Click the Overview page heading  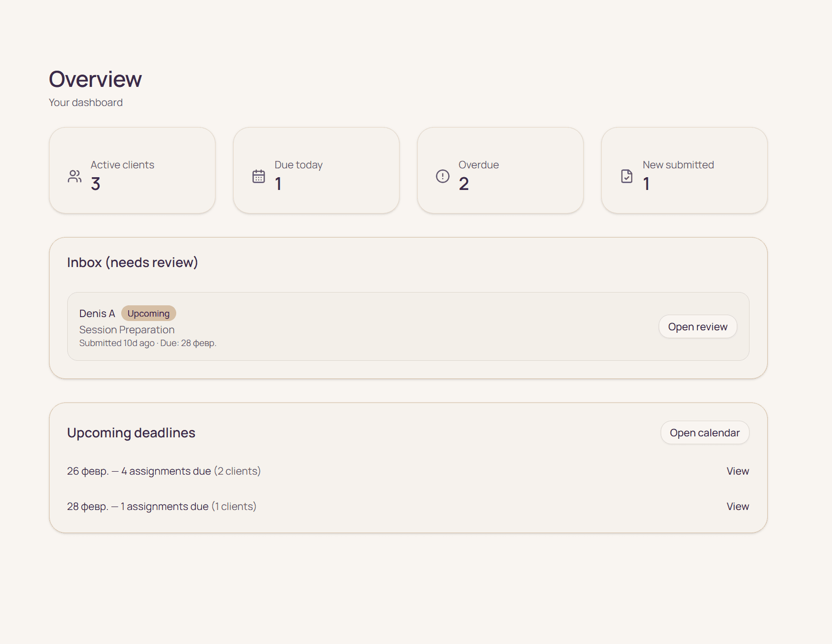click(x=95, y=79)
